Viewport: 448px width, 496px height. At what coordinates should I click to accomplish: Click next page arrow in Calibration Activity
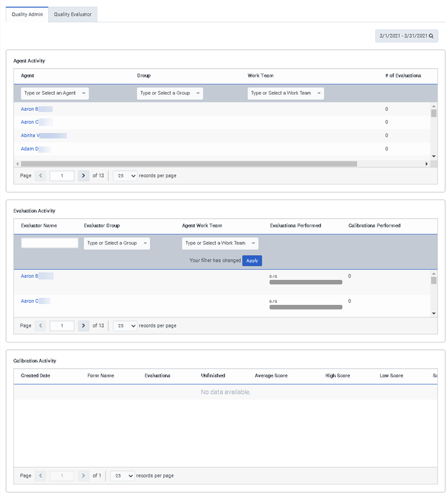point(84,475)
